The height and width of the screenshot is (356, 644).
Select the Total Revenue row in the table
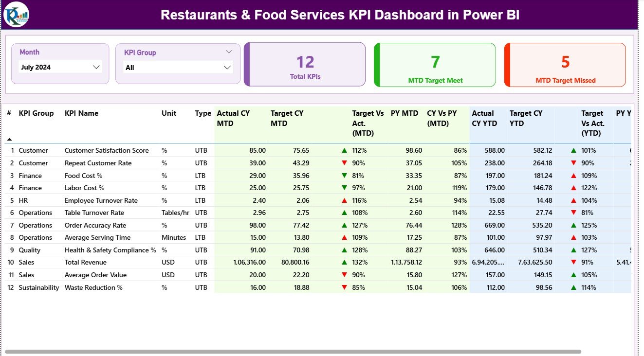click(x=85, y=262)
